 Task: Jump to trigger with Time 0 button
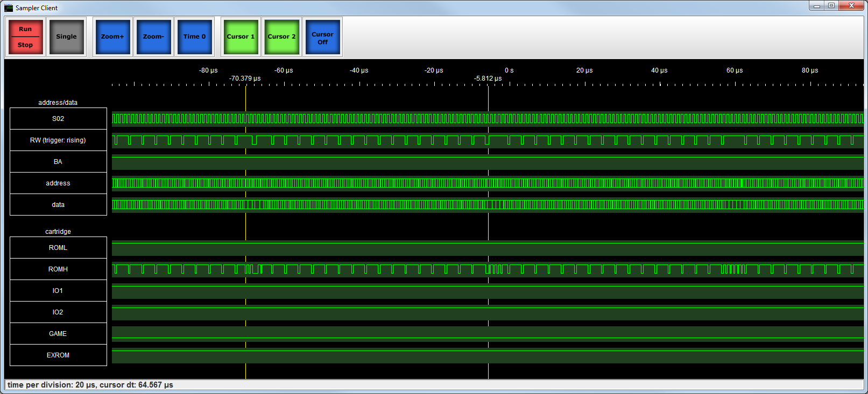[x=194, y=37]
